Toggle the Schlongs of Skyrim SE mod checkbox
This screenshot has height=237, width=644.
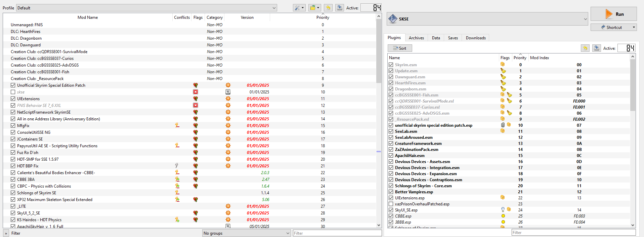pyautogui.click(x=13, y=193)
